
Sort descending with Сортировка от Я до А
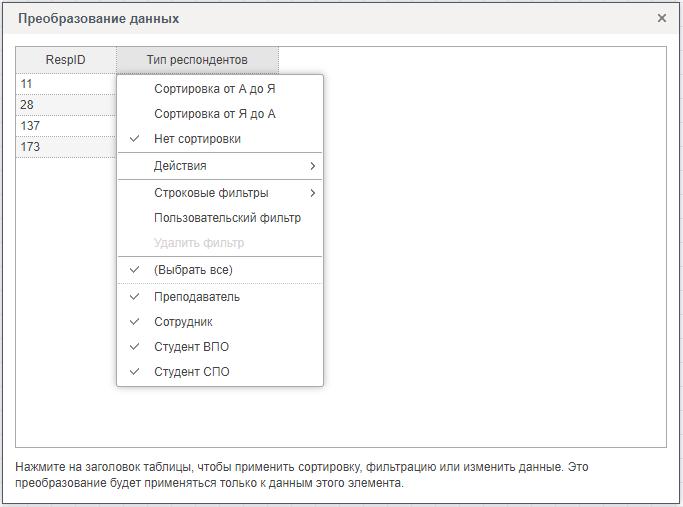pyautogui.click(x=214, y=114)
